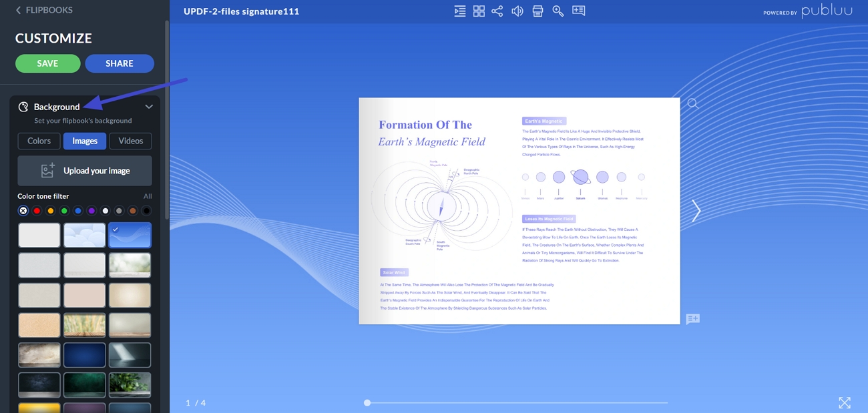
Task: Toggle the flipbook sound icon
Action: click(x=517, y=11)
